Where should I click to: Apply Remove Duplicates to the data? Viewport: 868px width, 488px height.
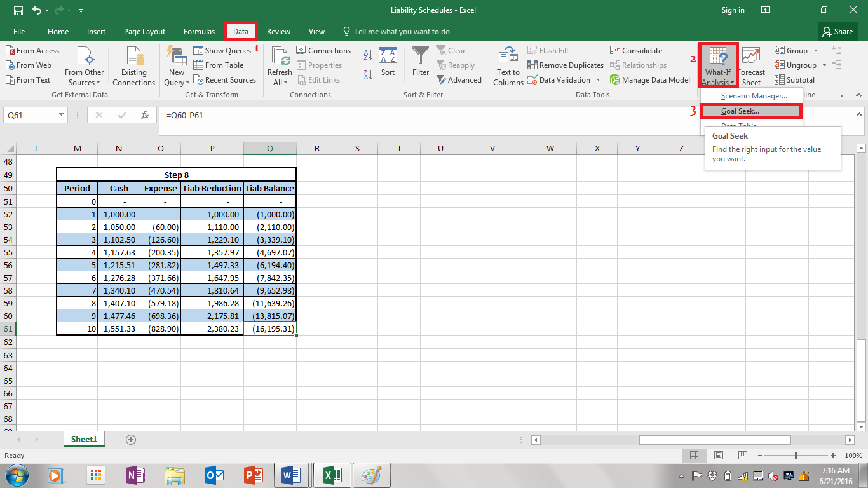pos(565,65)
